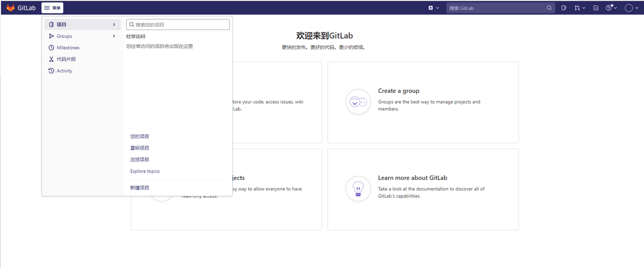The width and height of the screenshot is (644, 268).
Task: Open the 星标项目 link
Action: (140, 148)
